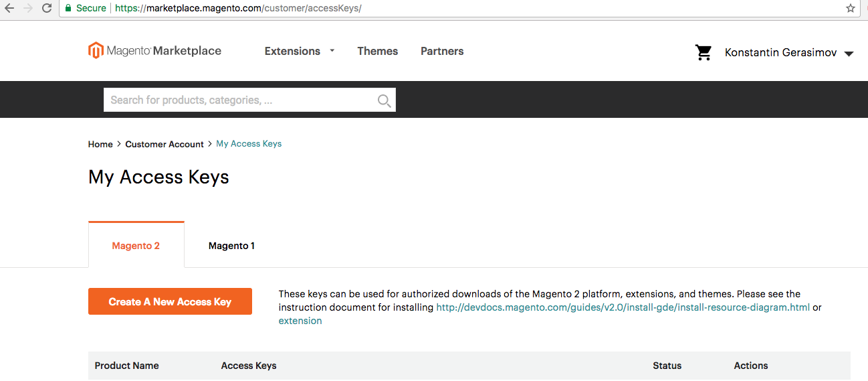868x381 pixels.
Task: Reload the page with refresh icon
Action: (x=47, y=8)
